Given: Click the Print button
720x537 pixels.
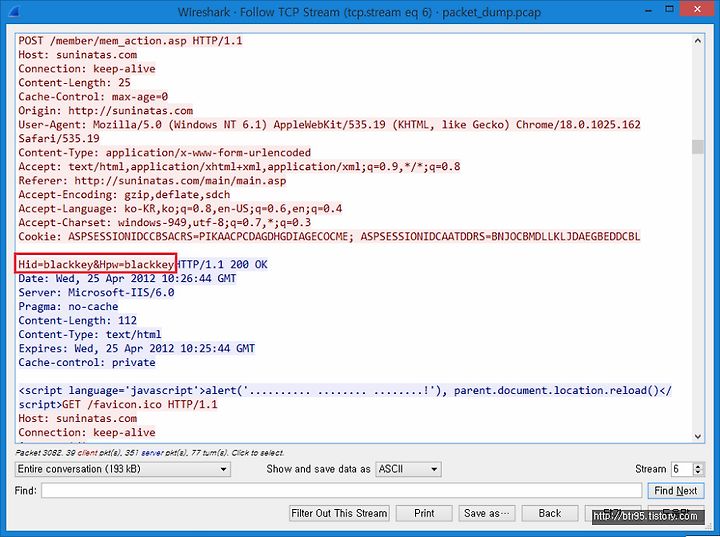Looking at the screenshot, I should pyautogui.click(x=424, y=513).
